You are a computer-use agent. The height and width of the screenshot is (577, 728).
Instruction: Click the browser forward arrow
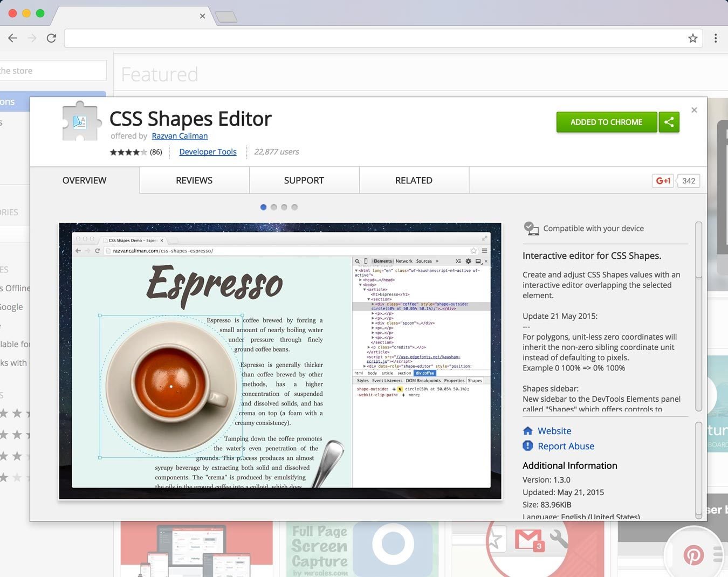click(x=32, y=38)
